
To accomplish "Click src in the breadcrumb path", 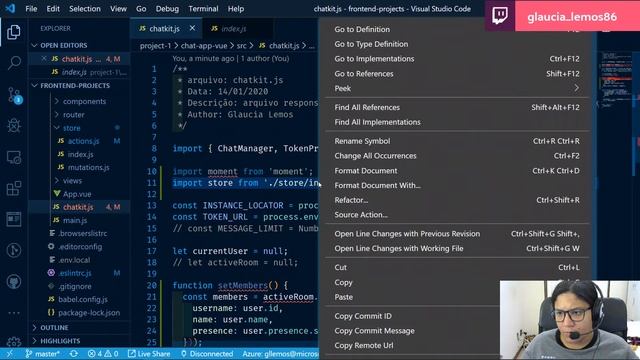I will [241, 46].
